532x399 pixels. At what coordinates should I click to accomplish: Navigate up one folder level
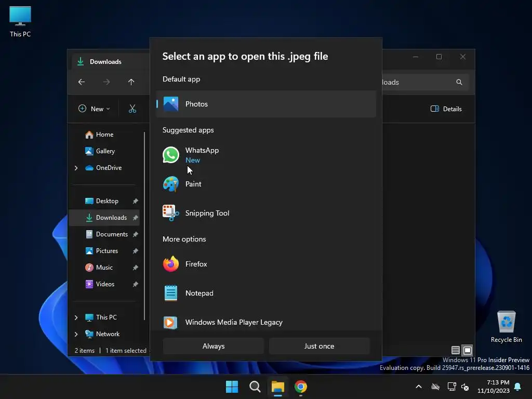pyautogui.click(x=131, y=82)
